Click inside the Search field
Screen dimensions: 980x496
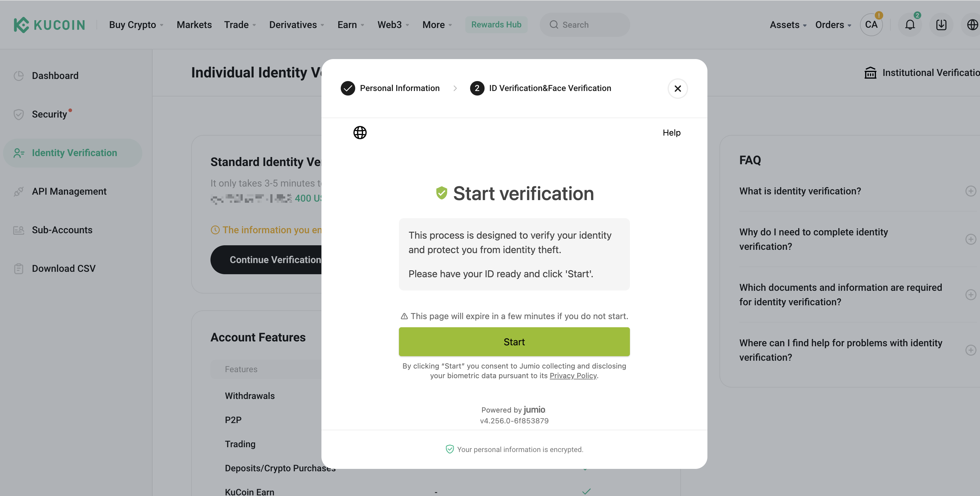[x=585, y=24]
